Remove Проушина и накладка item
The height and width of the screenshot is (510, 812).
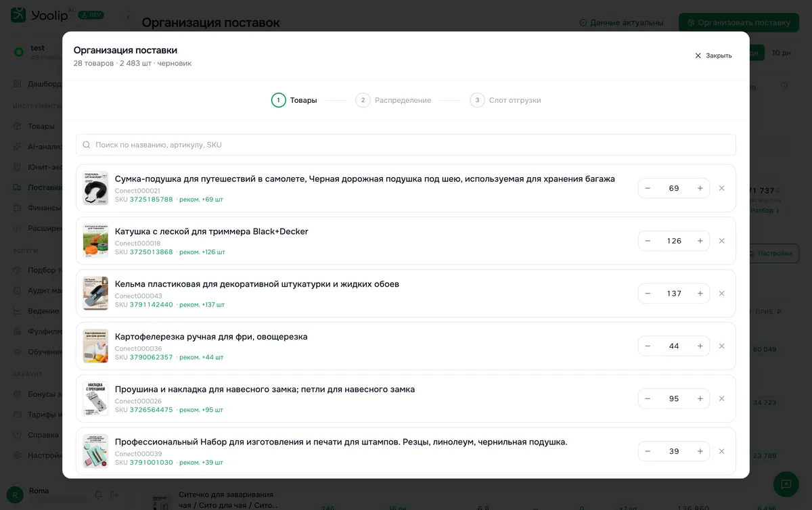coord(721,399)
